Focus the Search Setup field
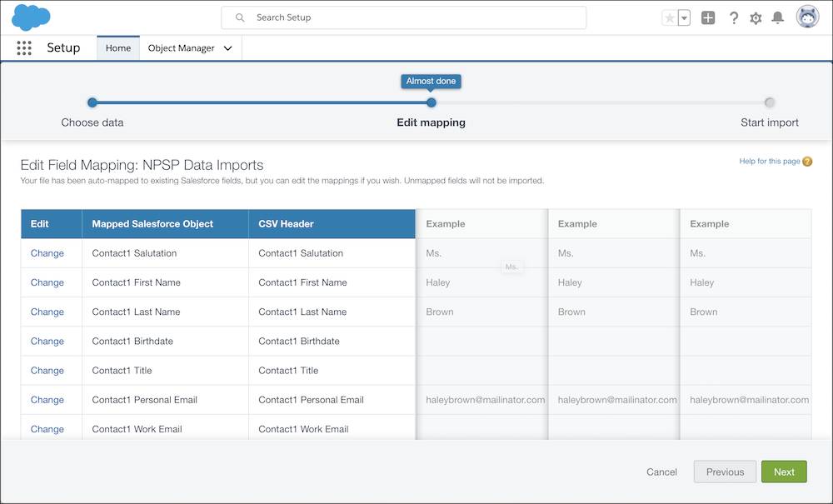This screenshot has height=504, width=833. click(x=404, y=17)
